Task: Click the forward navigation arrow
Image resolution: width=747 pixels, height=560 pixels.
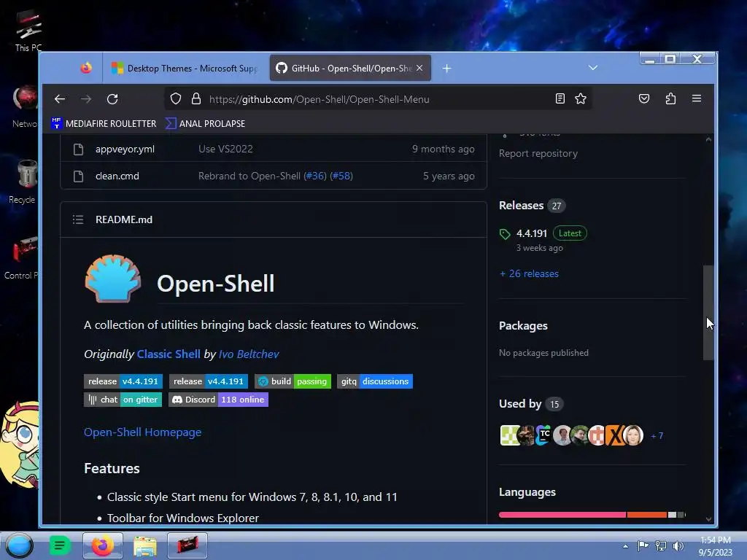Action: click(86, 99)
